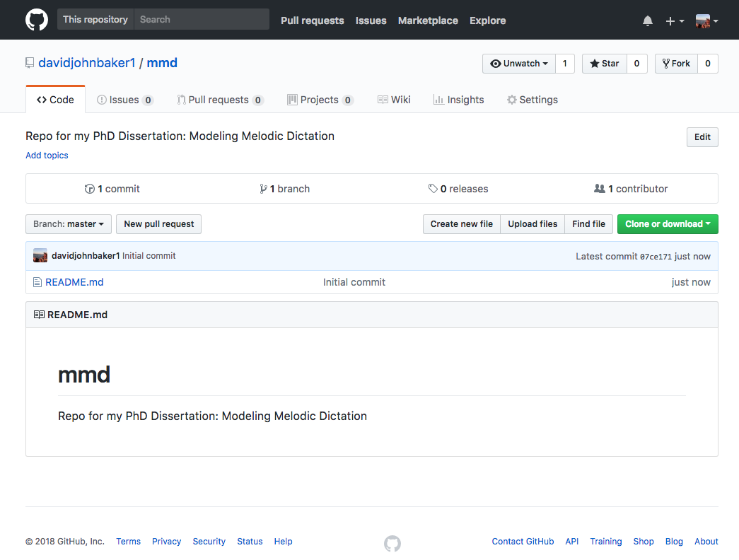Image resolution: width=739 pixels, height=560 pixels.
Task: Open footer Privacy link
Action: coord(166,542)
